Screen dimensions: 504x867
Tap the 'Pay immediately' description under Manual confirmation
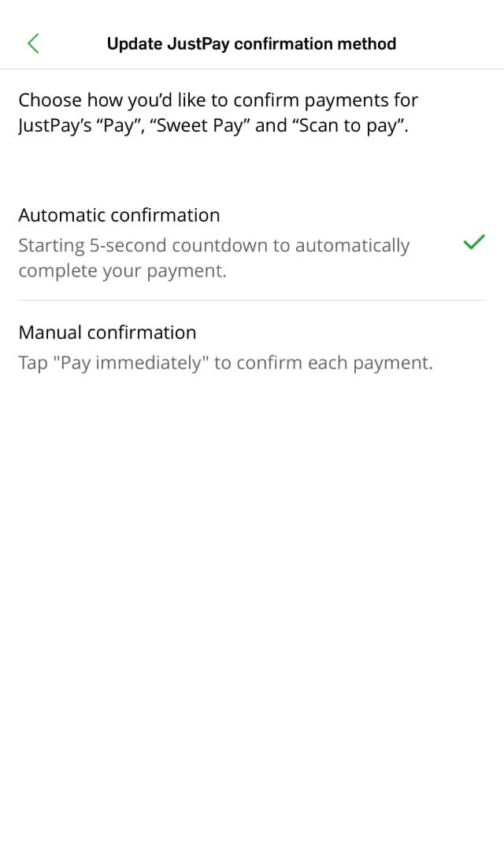click(225, 363)
